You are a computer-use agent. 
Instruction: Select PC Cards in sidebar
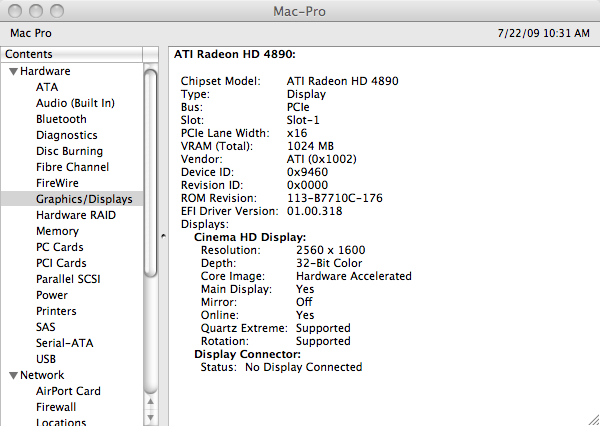click(x=59, y=247)
